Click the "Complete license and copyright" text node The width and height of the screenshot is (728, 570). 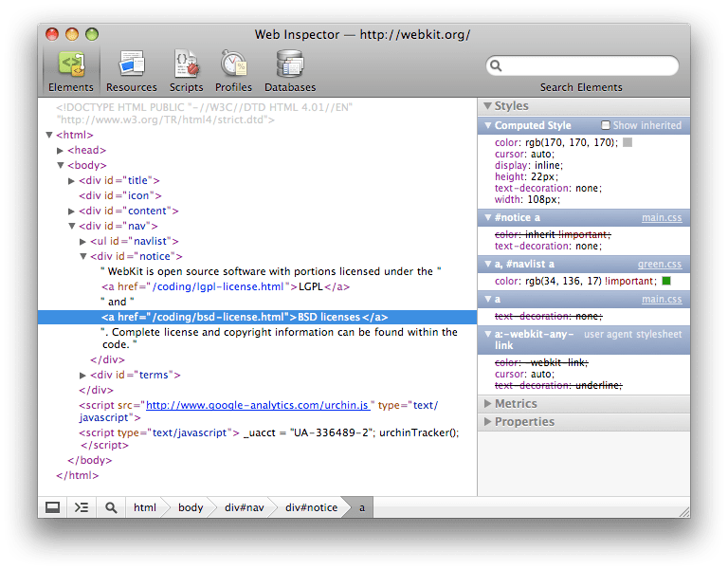coord(279,338)
